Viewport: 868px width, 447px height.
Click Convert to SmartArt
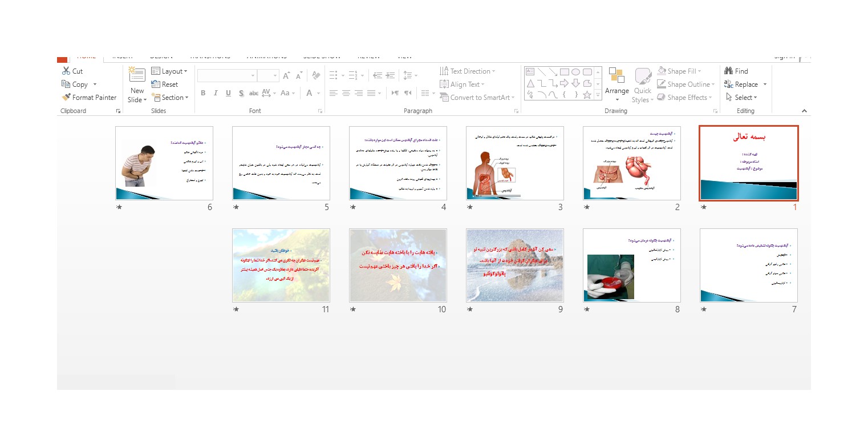click(477, 98)
